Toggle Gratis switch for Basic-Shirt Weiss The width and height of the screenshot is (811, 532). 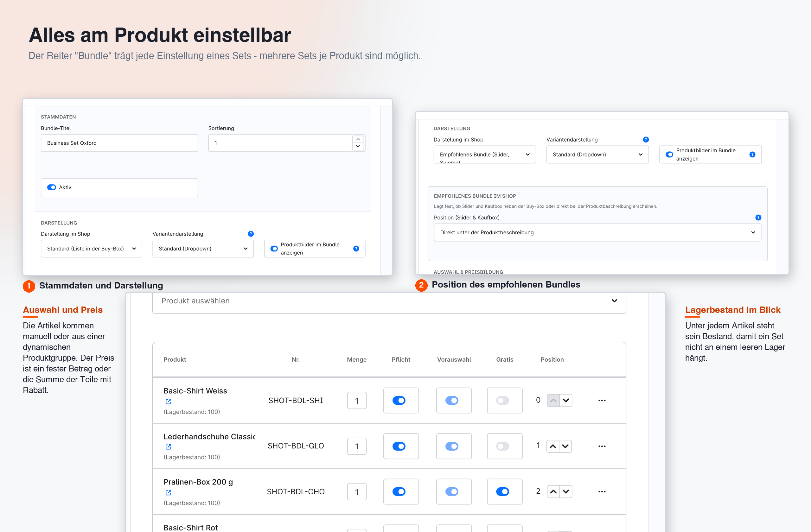tap(503, 400)
